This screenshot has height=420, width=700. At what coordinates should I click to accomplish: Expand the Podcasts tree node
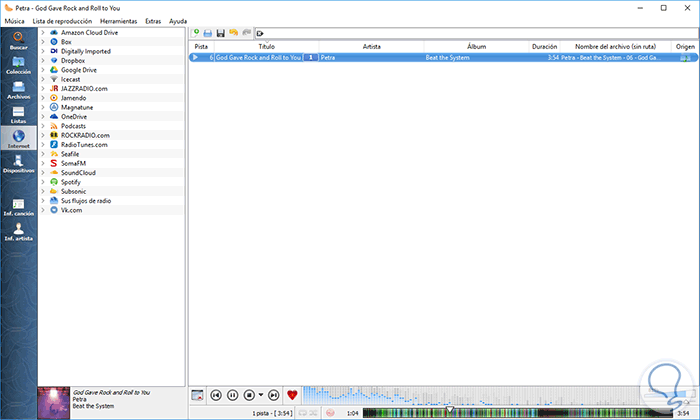[x=43, y=126]
